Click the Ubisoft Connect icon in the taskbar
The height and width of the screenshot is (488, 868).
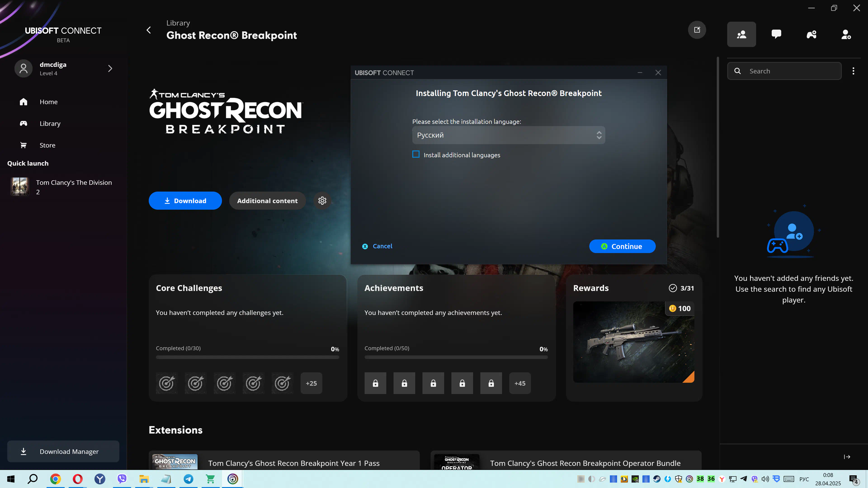(x=233, y=479)
